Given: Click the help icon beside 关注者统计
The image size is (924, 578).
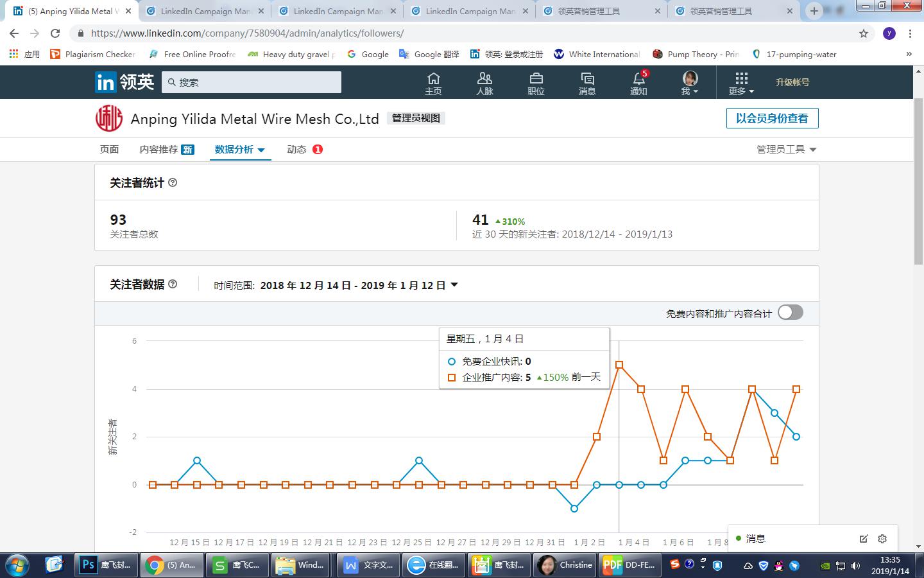Looking at the screenshot, I should pos(173,183).
